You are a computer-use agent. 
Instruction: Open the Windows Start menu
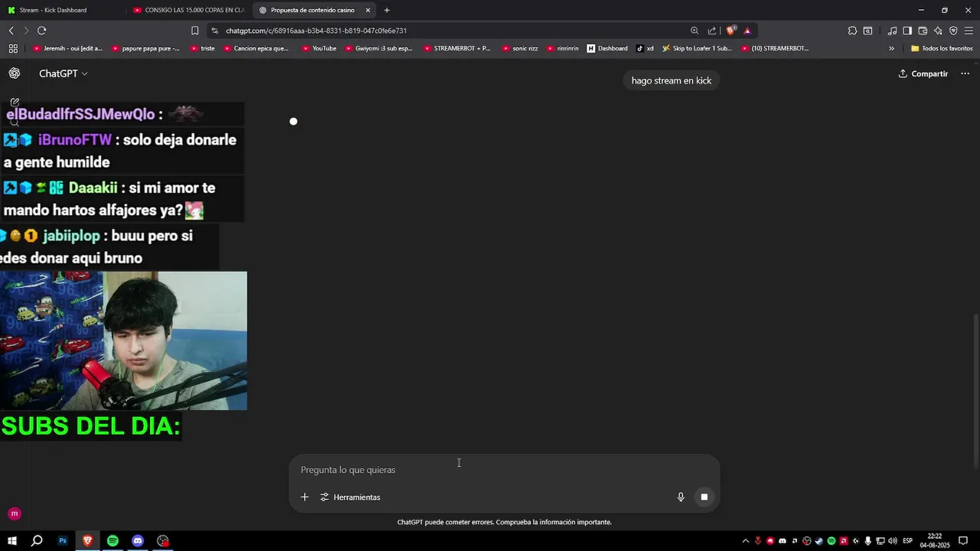point(12,541)
